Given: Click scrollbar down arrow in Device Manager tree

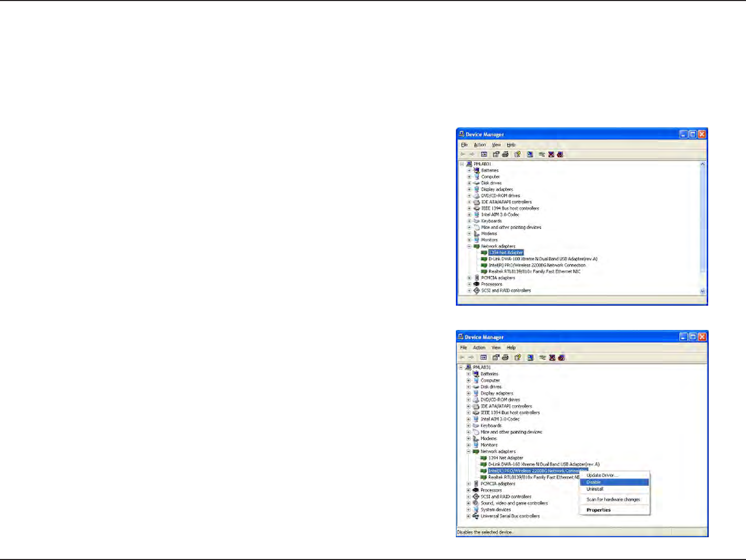Looking at the screenshot, I should 702,291.
